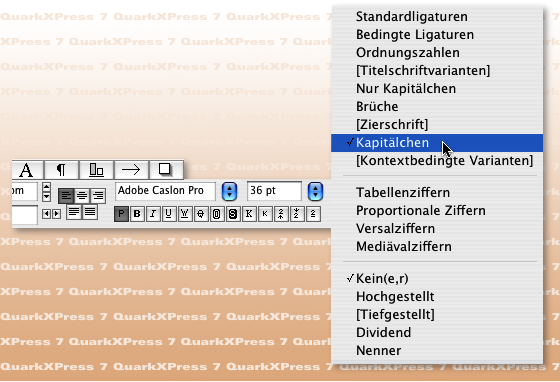Viewport: 560px width, 382px height.
Task: Open the tab with the arrow icon
Action: coord(131,170)
